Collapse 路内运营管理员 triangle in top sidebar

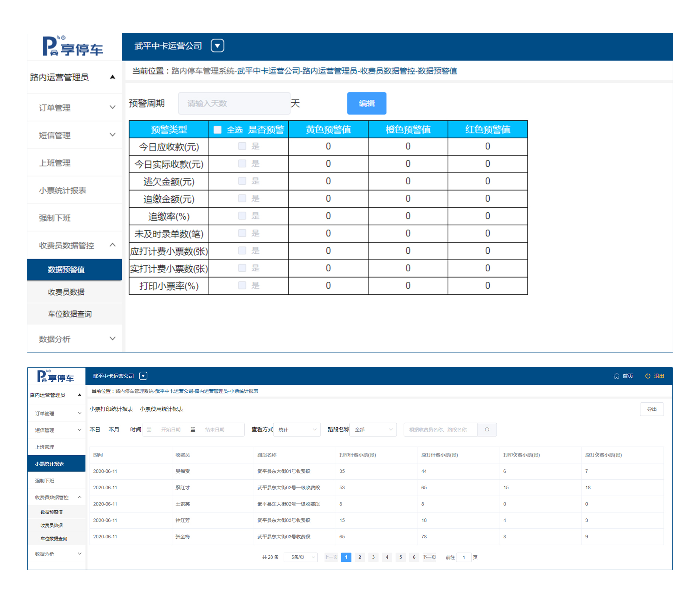point(113,77)
